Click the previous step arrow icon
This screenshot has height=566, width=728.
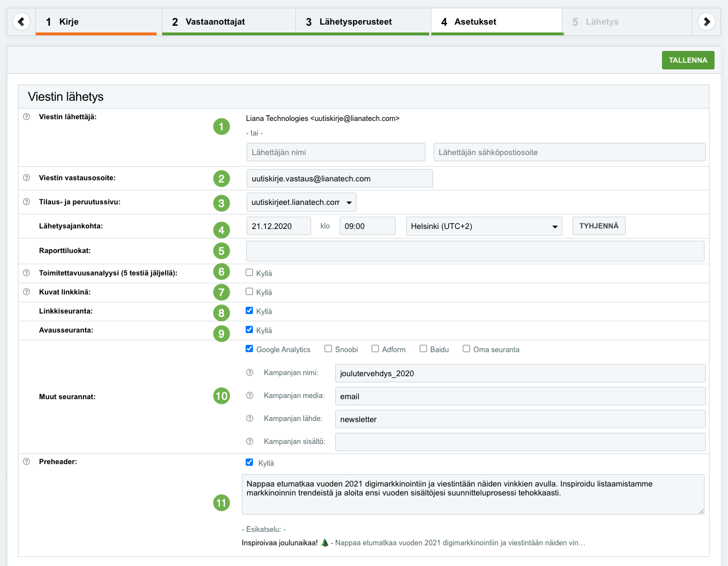click(x=21, y=22)
